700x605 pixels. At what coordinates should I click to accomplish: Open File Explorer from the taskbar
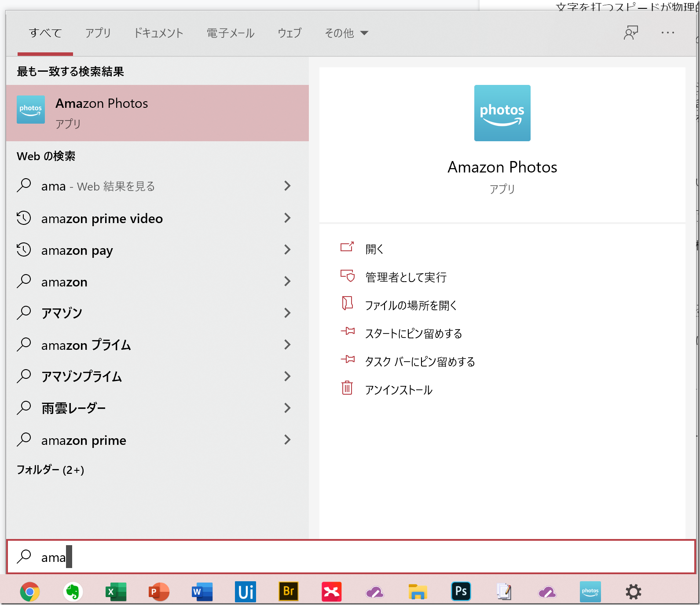coord(418,592)
